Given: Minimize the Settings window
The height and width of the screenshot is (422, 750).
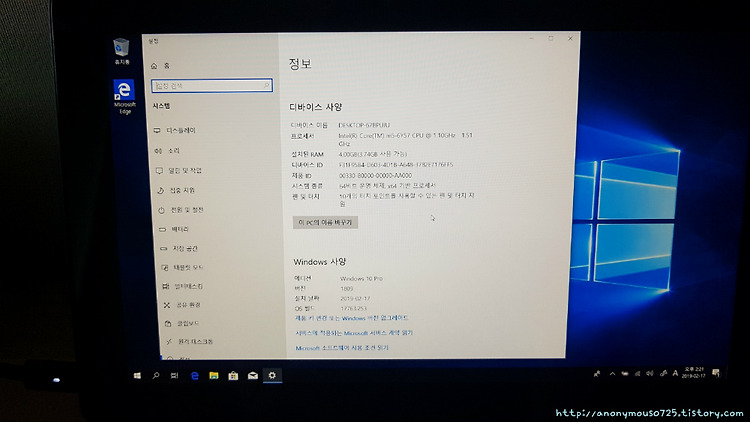Looking at the screenshot, I should click(x=531, y=38).
